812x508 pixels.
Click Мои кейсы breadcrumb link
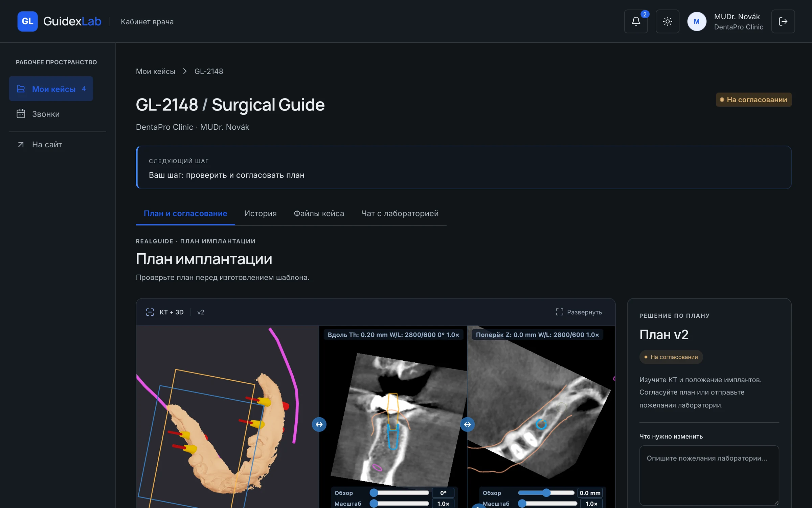click(x=156, y=71)
